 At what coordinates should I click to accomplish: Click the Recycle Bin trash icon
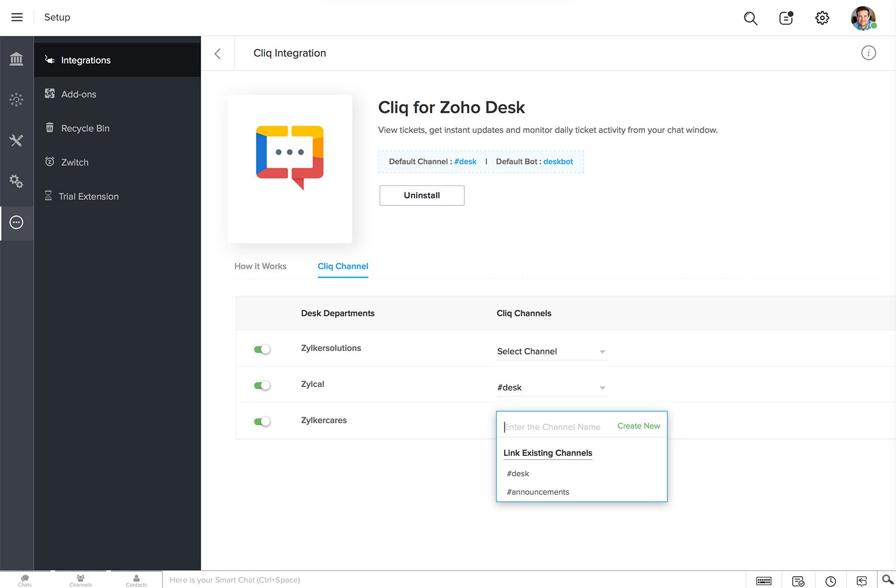point(50,128)
